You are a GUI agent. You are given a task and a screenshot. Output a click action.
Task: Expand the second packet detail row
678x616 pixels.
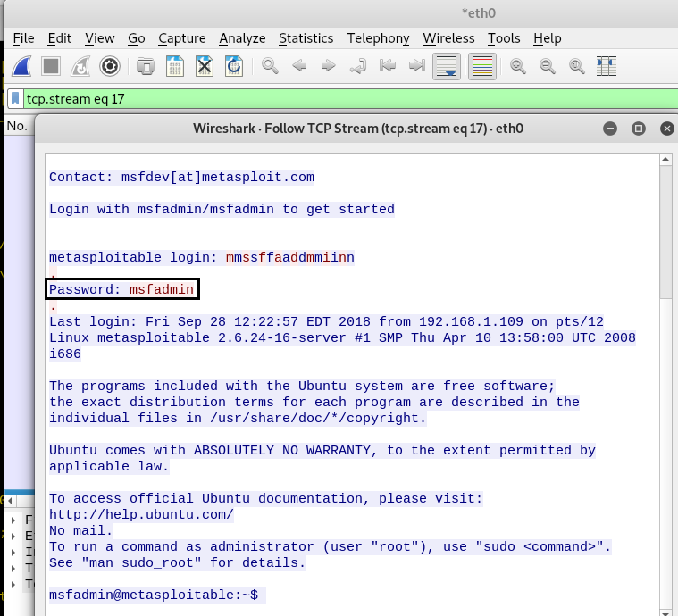(13, 536)
